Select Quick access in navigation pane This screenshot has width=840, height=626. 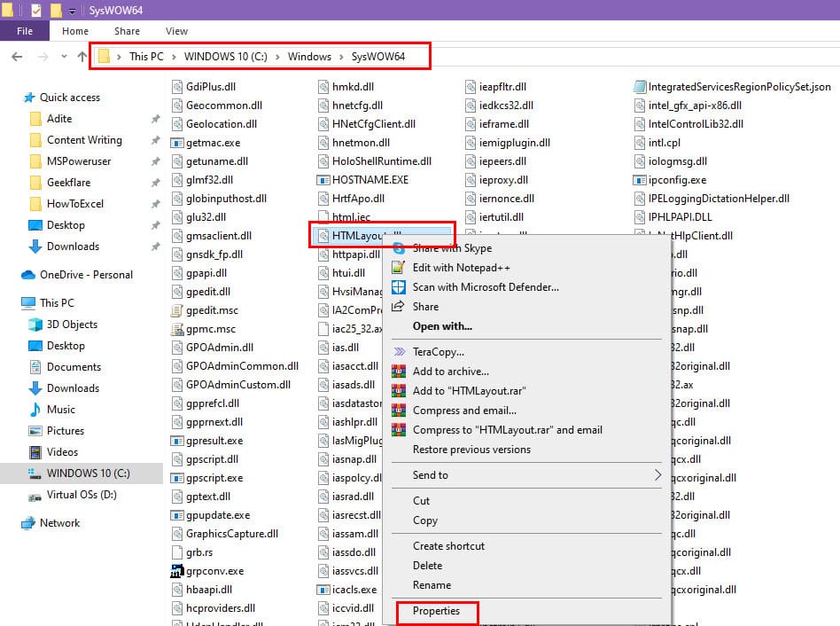click(70, 97)
